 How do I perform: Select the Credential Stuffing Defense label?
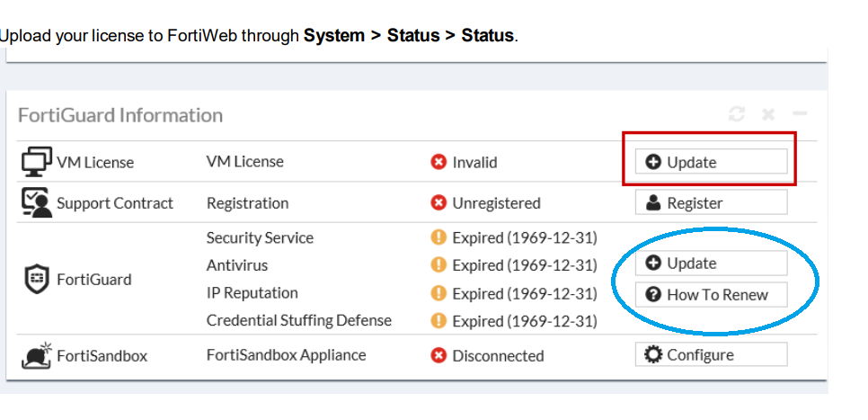pos(299,320)
